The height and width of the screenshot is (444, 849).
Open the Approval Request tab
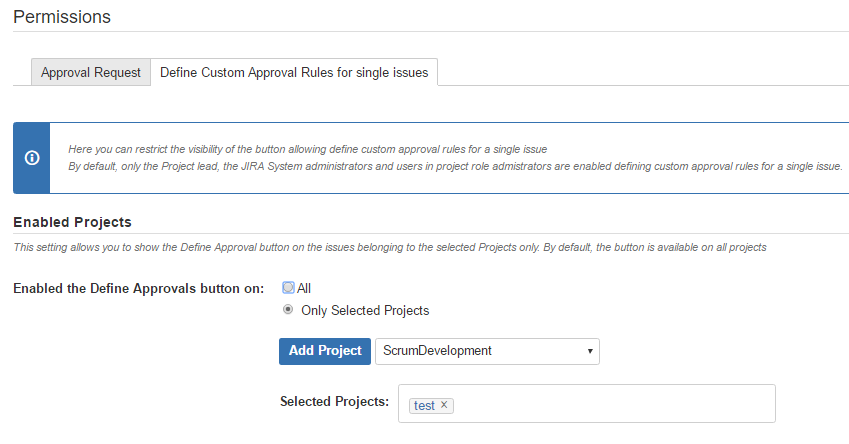pos(90,73)
